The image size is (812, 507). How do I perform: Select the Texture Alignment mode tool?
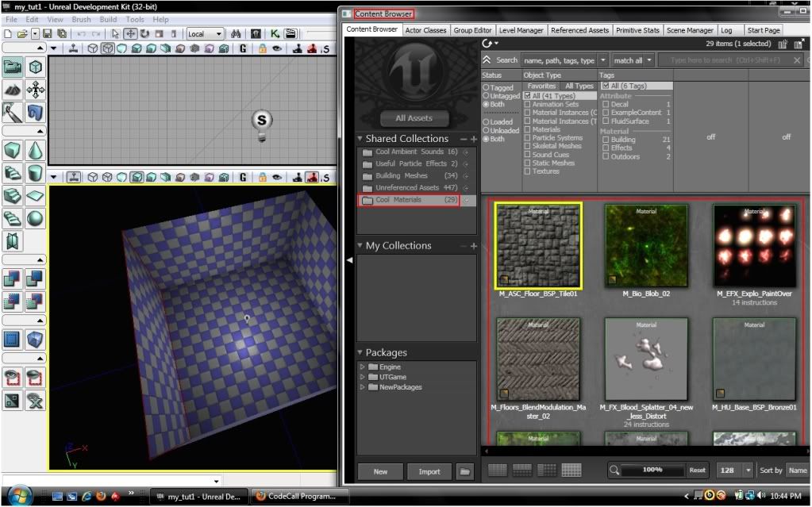tap(35, 90)
